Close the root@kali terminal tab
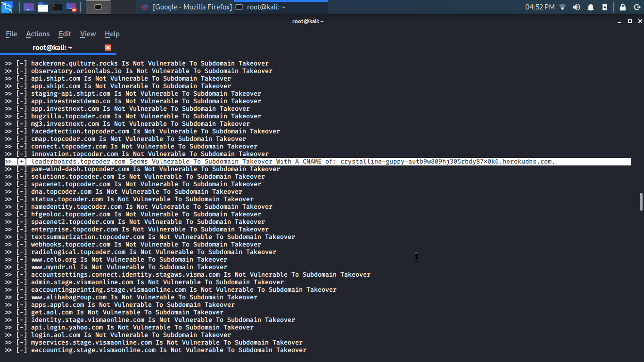Image resolution: width=644 pixels, height=362 pixels. click(108, 48)
